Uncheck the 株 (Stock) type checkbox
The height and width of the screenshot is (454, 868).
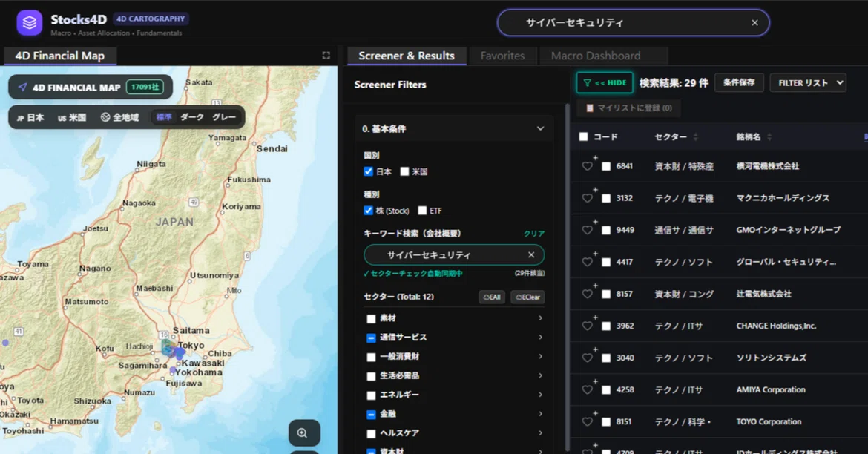point(368,211)
